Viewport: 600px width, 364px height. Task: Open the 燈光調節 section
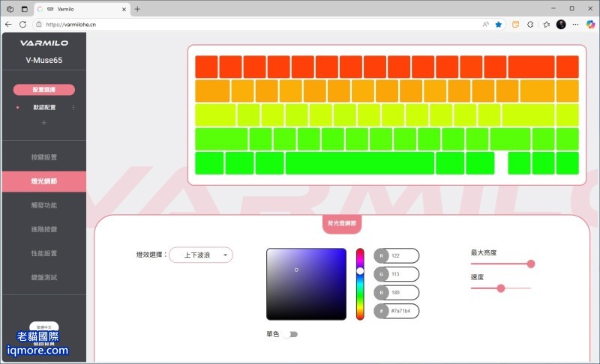coord(44,181)
